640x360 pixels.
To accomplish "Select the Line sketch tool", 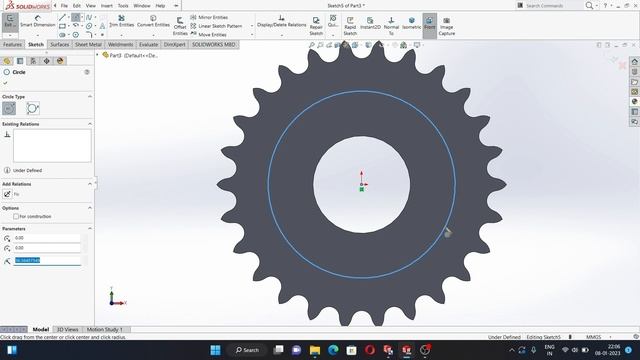I will click(62, 18).
